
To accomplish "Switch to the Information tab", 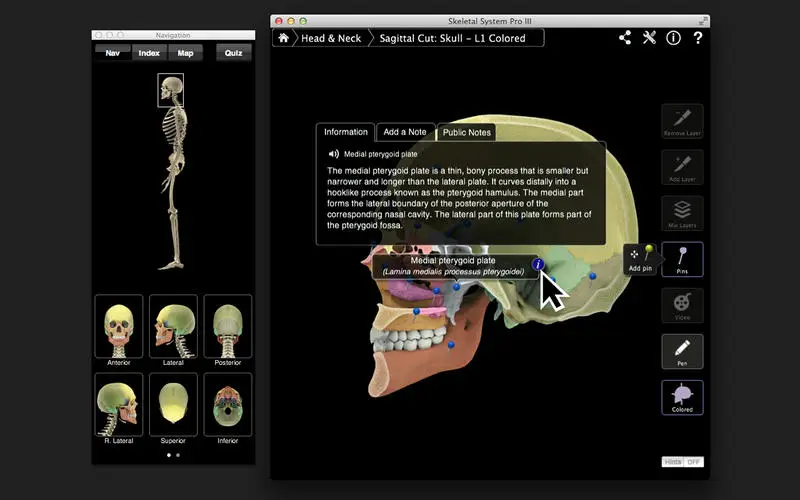I will [345, 132].
